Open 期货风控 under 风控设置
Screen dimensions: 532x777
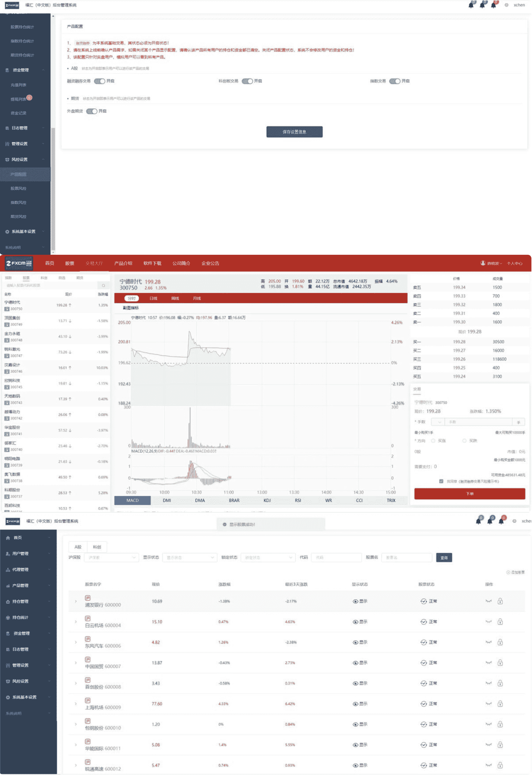pos(18,217)
